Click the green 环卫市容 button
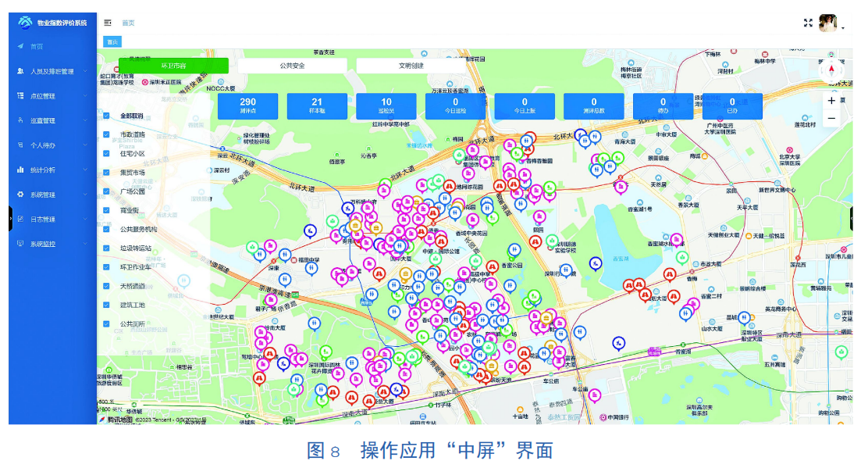Viewport: 868px width, 468px height. tap(173, 66)
